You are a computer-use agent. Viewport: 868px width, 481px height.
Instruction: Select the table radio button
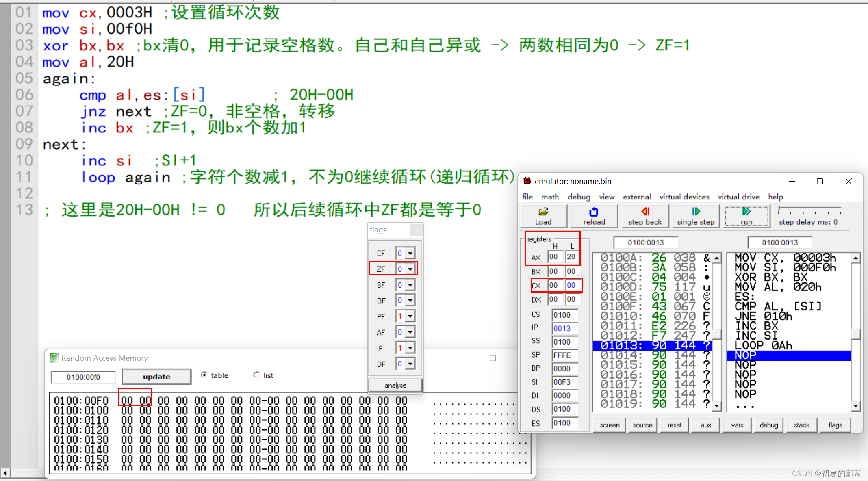[x=204, y=375]
